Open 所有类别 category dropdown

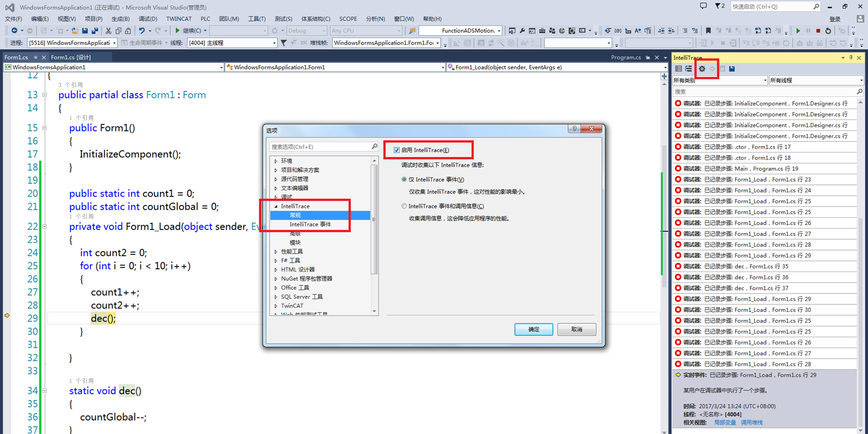pos(720,81)
